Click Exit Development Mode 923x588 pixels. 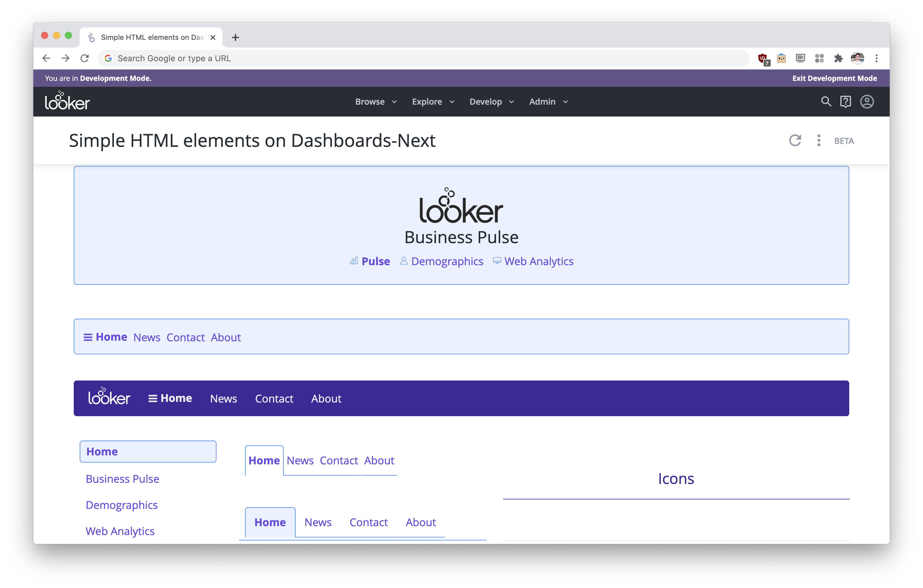click(x=834, y=78)
